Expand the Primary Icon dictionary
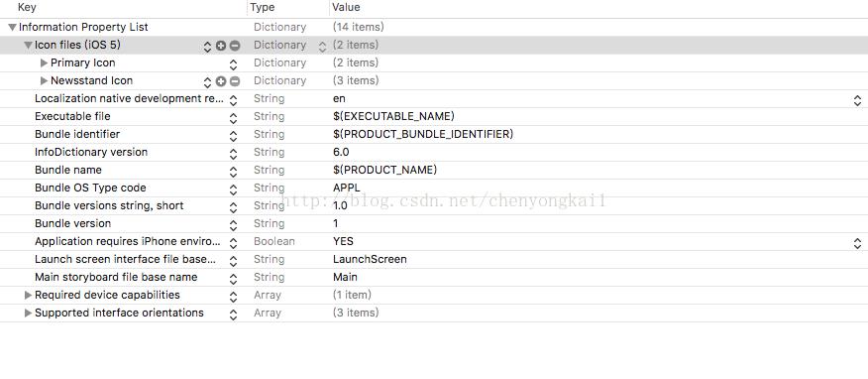Viewport: 868px width, 379px height. coord(45,63)
